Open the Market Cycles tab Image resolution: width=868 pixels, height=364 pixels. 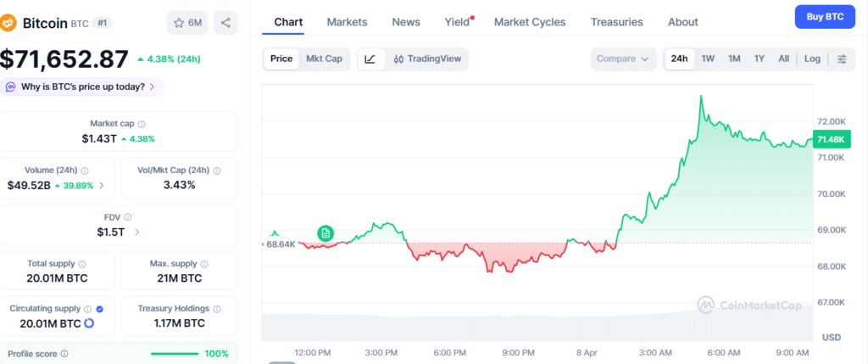tap(530, 22)
